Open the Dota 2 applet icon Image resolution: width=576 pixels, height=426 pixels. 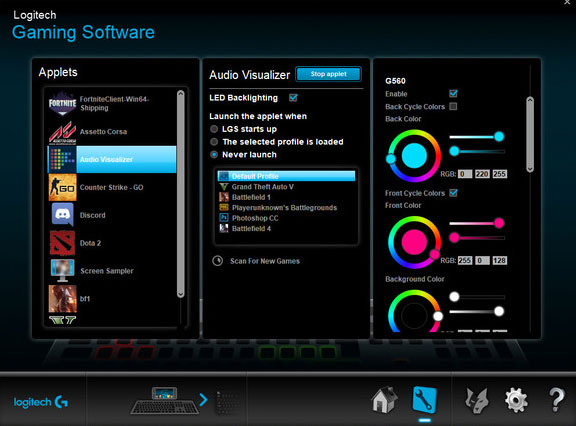click(62, 243)
